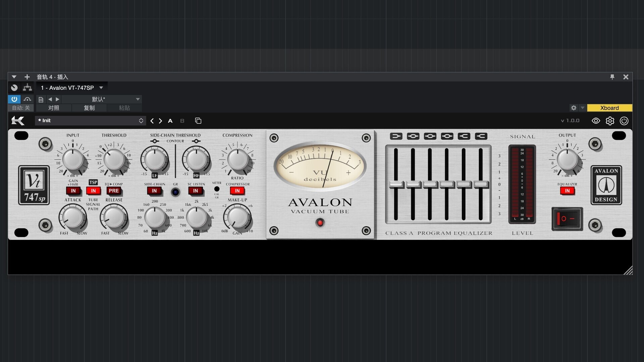Click the COMPRESSION RATIO knob
The image size is (644, 362).
pyautogui.click(x=237, y=160)
